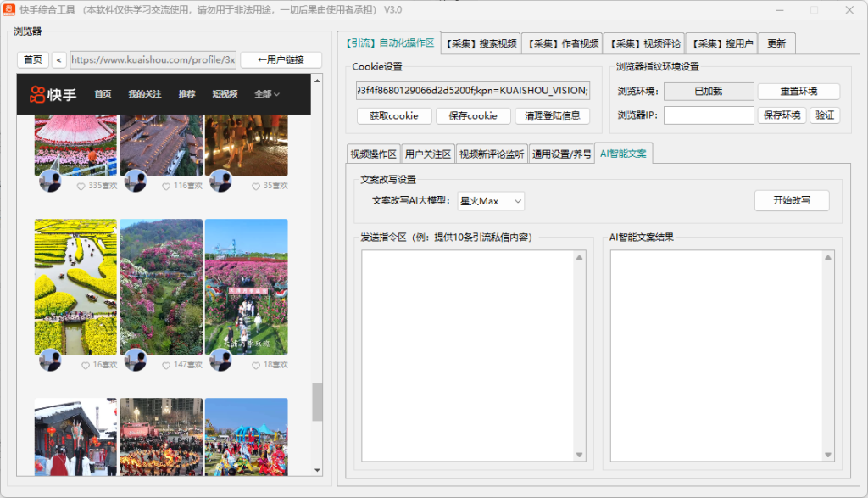Screen dimensions: 868x498
Task: Switch to the 视频操作区 sub-tab
Action: pos(372,154)
